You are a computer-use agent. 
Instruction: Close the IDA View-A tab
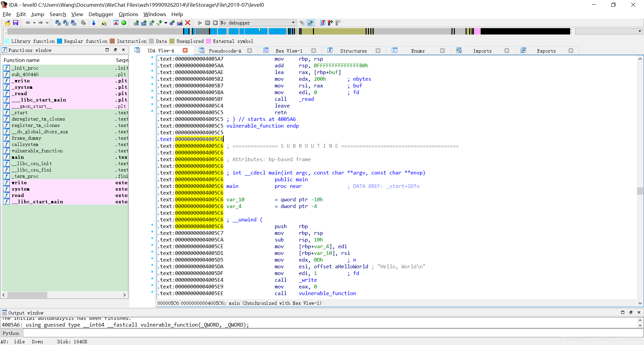185,50
